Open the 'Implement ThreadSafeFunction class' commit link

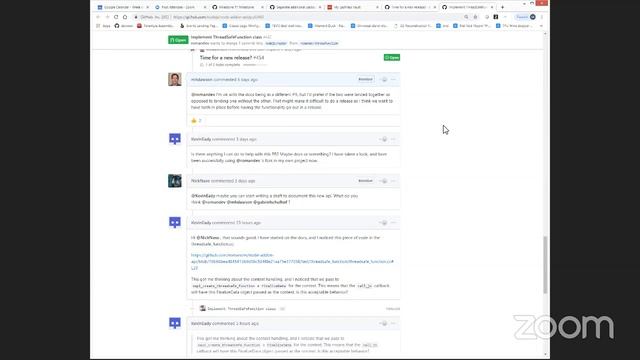pyautogui.click(x=242, y=309)
